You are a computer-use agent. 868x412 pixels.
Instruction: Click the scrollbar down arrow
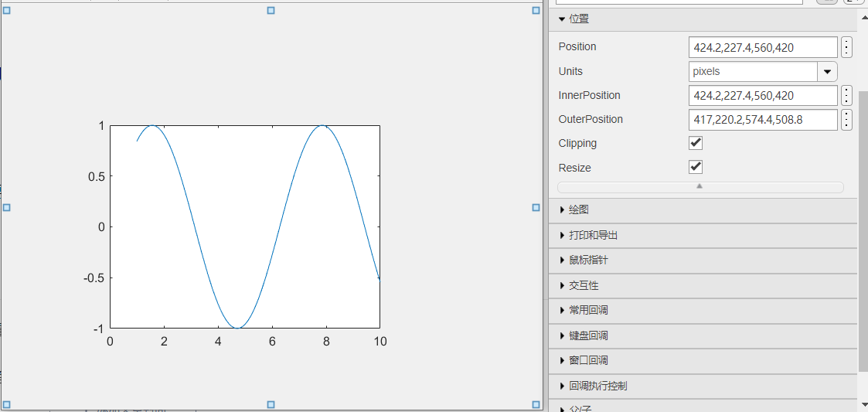click(863, 404)
